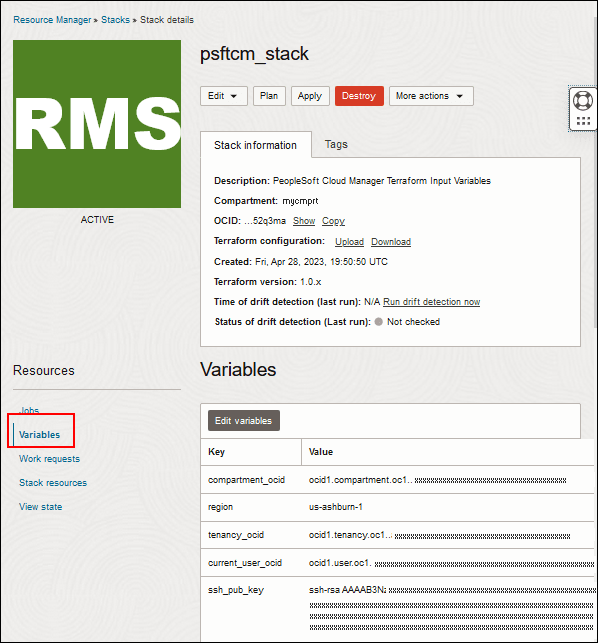Click the Key column header

coord(251,452)
